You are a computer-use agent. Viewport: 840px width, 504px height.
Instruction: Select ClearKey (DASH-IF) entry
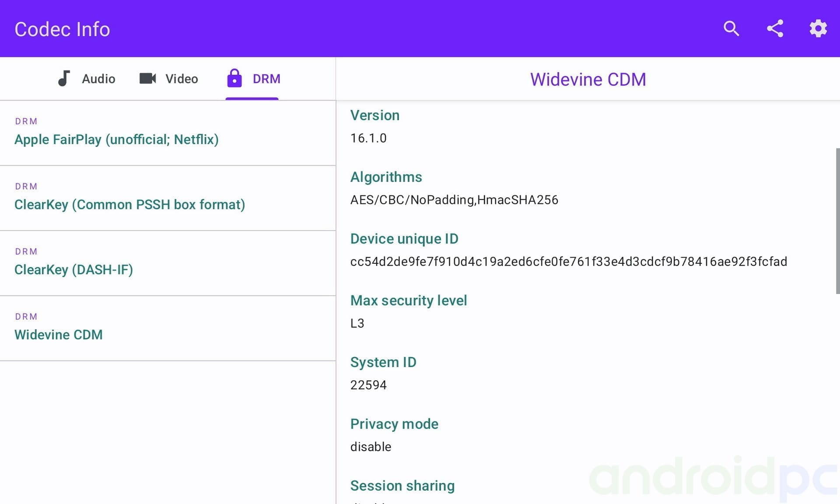(73, 270)
